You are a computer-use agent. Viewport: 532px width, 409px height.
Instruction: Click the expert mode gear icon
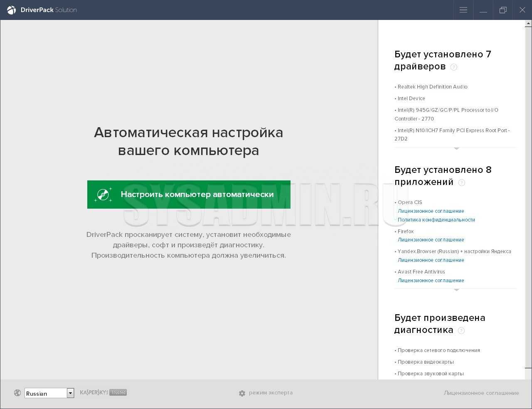click(x=242, y=393)
